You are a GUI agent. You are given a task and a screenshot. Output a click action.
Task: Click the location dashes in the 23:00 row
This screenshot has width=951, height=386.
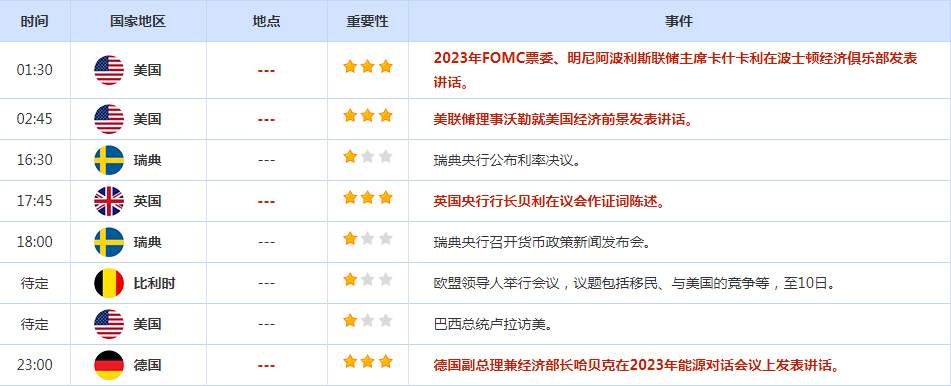[266, 366]
